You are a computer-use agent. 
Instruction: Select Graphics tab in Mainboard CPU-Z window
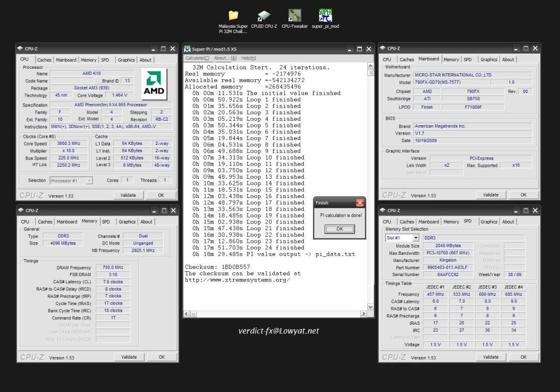[x=489, y=60]
